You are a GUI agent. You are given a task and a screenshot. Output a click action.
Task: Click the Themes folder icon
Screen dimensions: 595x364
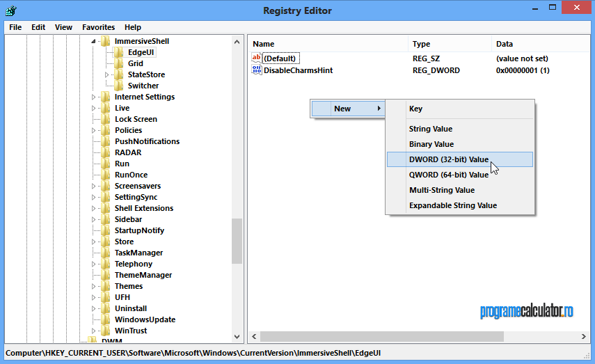point(106,286)
